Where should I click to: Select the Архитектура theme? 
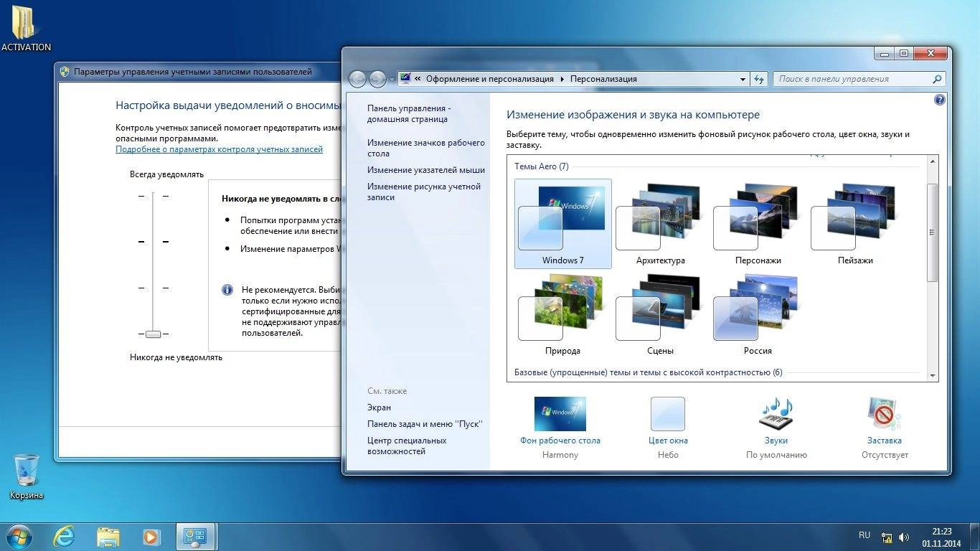(x=661, y=224)
